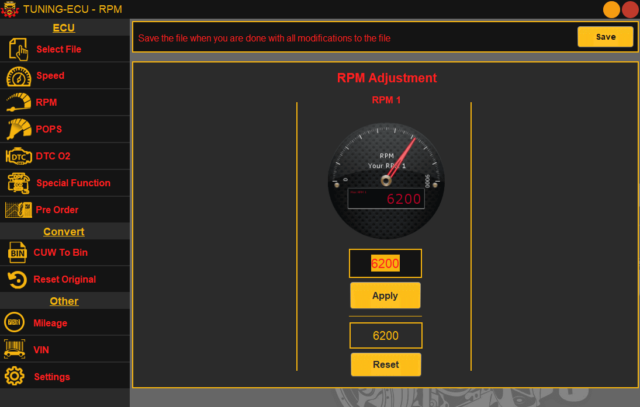
Task: Click the VIN barcode icon
Action: (14, 349)
